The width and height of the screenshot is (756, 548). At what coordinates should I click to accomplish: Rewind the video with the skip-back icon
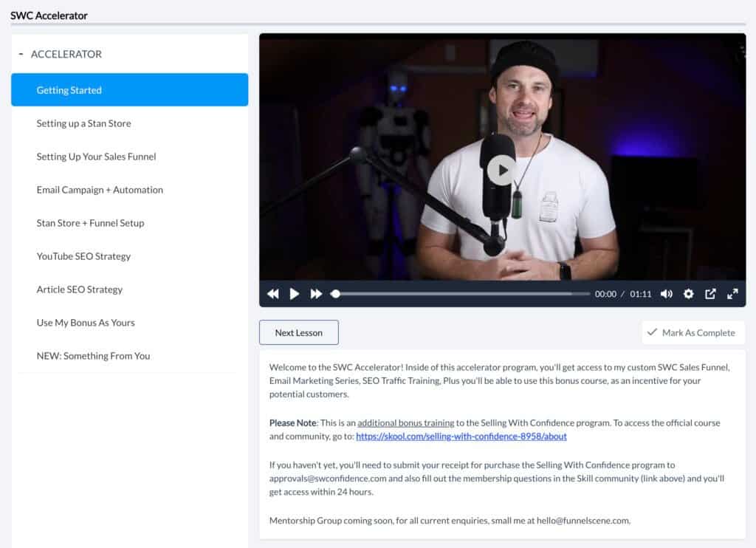click(273, 294)
